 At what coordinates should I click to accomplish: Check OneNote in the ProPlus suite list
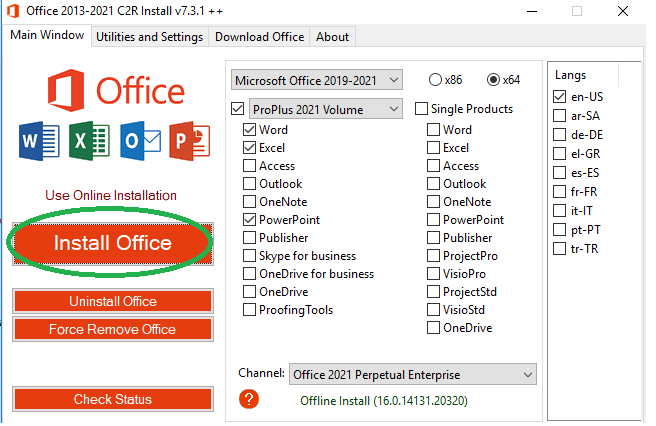[x=249, y=202]
